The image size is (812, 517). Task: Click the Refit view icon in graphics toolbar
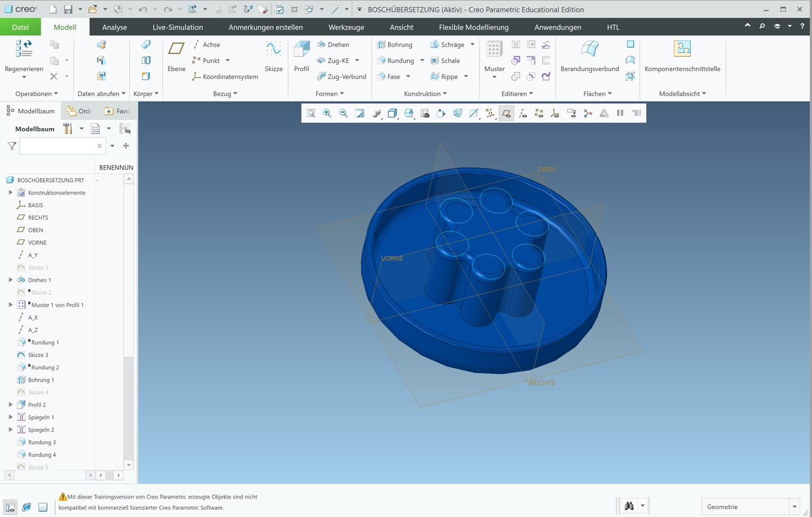(310, 113)
